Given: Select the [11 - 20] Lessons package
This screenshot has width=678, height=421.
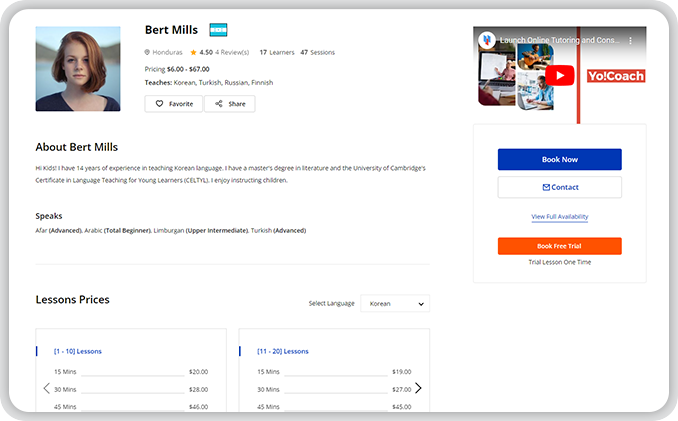Looking at the screenshot, I should coord(283,351).
